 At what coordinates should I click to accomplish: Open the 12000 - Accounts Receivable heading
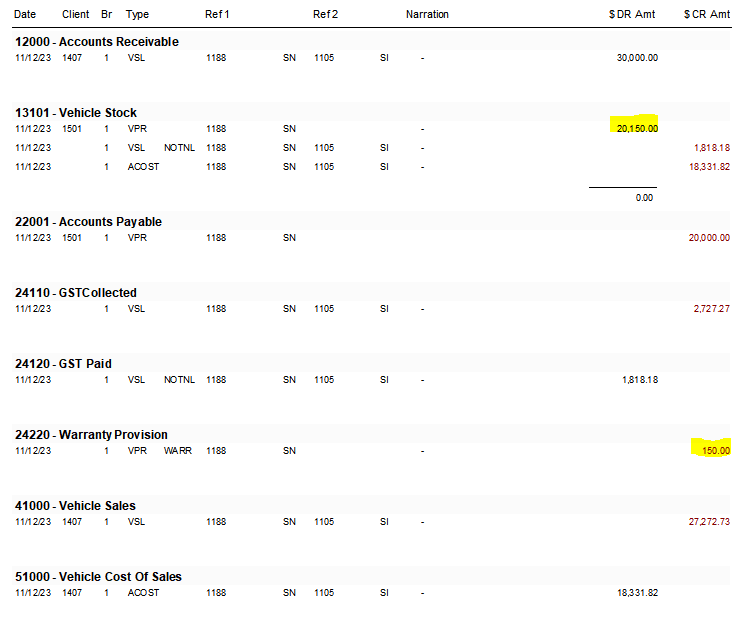coord(97,42)
